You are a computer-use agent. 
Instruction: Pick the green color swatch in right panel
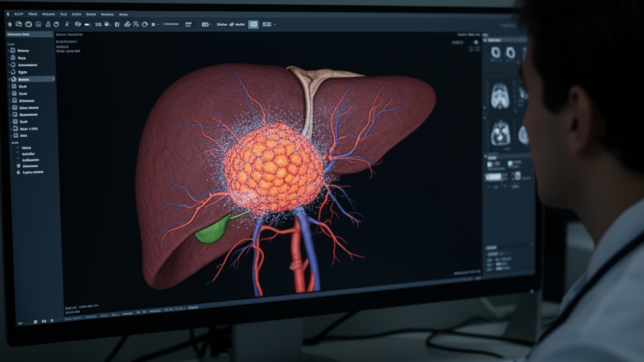coord(511,164)
